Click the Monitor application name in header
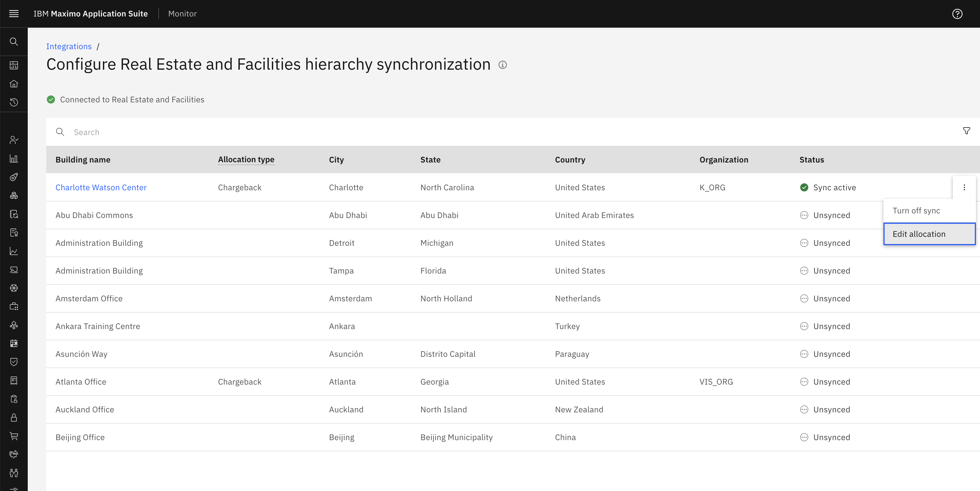The width and height of the screenshot is (980, 491). (x=182, y=14)
